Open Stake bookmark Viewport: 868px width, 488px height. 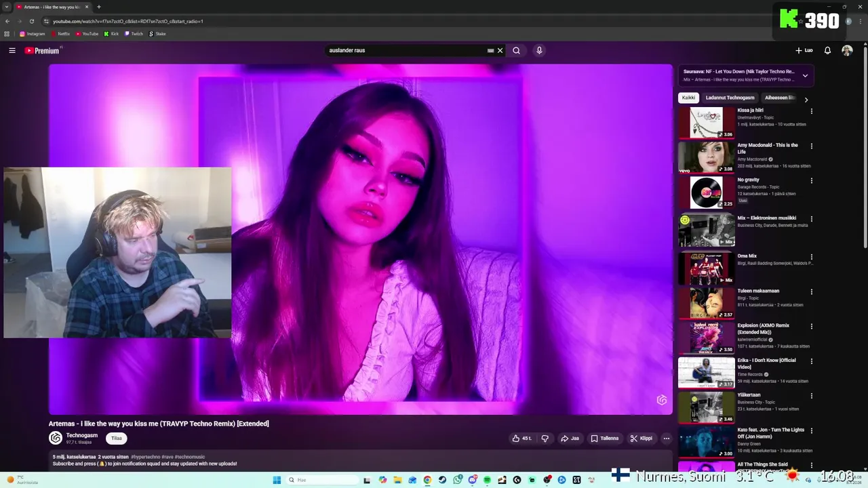[157, 33]
